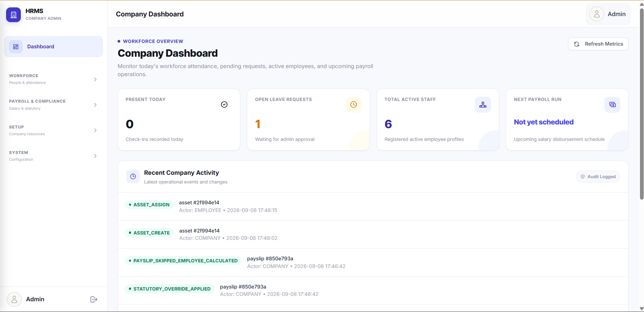Click the clock icon beside Recent Company Activity
The image size is (644, 312).
[x=133, y=176]
